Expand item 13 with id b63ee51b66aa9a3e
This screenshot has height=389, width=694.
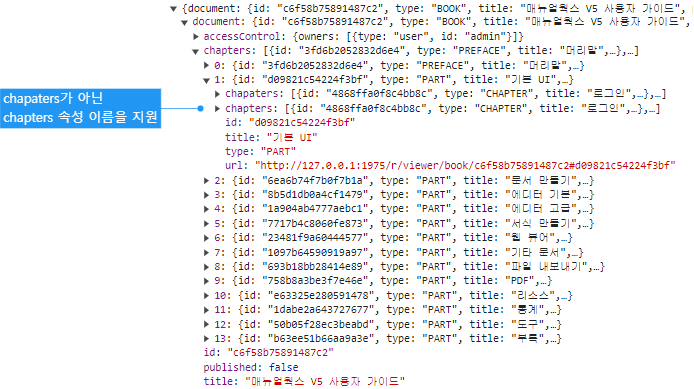click(x=206, y=339)
